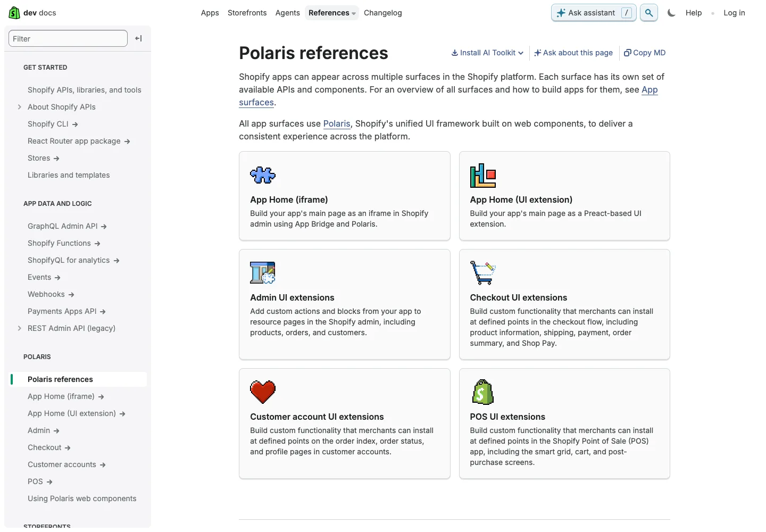Open the Apps nav item

tap(210, 13)
